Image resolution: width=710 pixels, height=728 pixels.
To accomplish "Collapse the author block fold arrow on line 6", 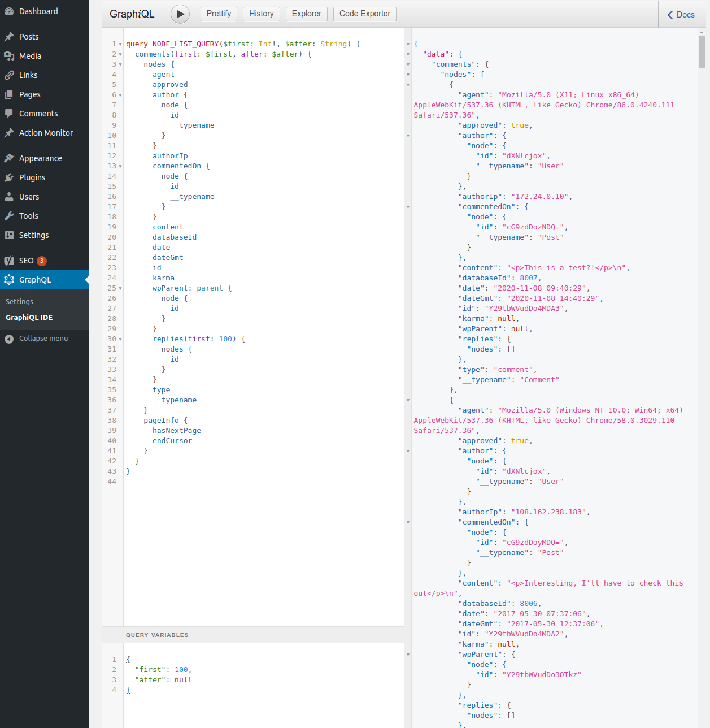I will click(120, 95).
